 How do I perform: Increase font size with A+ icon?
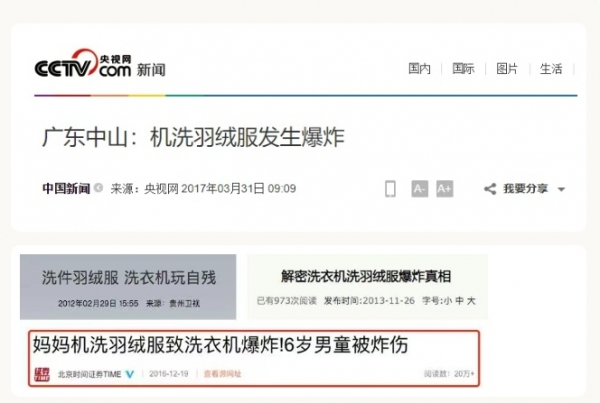445,189
